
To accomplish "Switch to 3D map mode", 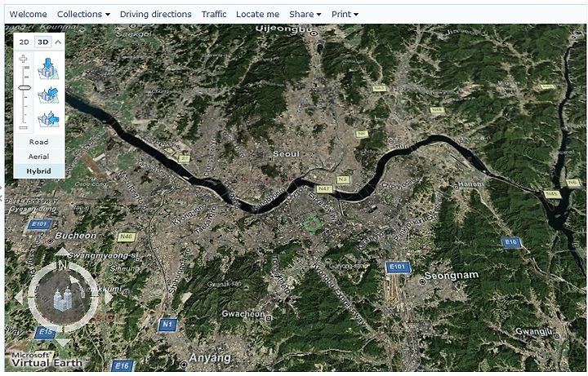I will coord(43,42).
